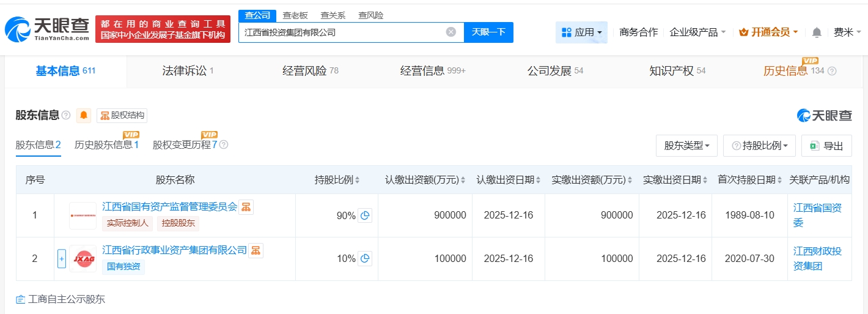Open 江西省国资委 related institution link
This screenshot has width=868, height=314.
(x=817, y=215)
